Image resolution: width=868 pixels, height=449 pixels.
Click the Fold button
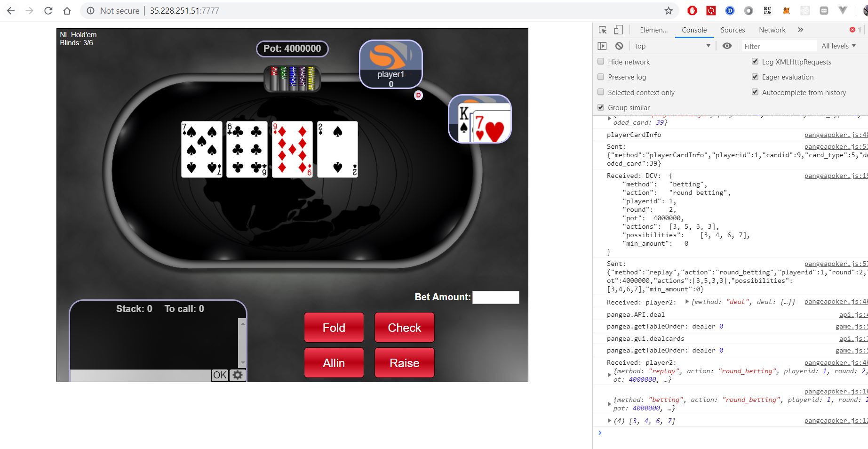click(x=334, y=328)
